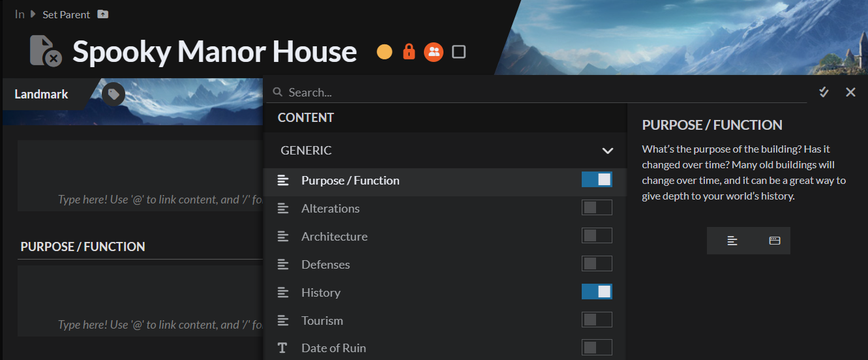Image resolution: width=868 pixels, height=360 pixels.
Task: Click the panel layout button under the description
Action: pyautogui.click(x=775, y=241)
